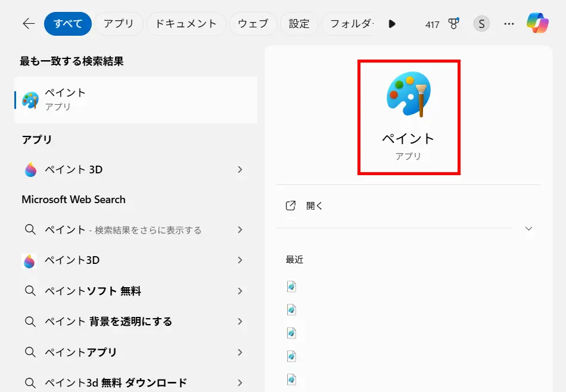Open the three-dot options menu
The width and height of the screenshot is (566, 392).
tap(509, 24)
